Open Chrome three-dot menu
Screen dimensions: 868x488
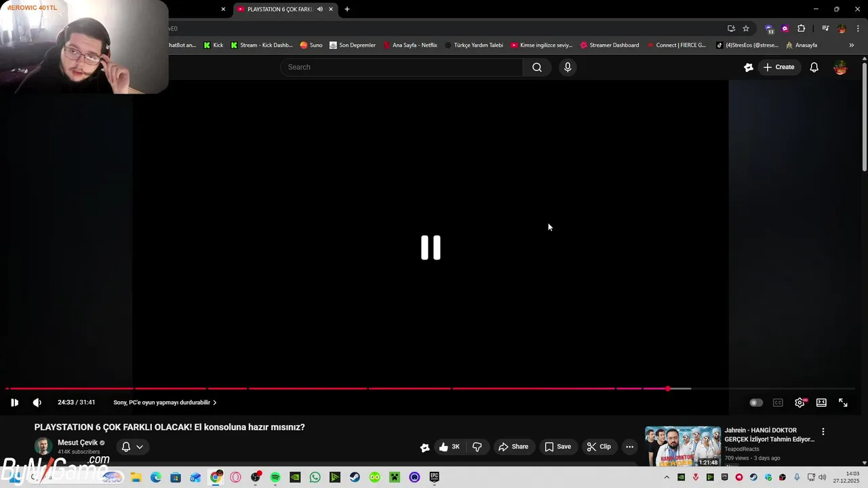tap(858, 28)
